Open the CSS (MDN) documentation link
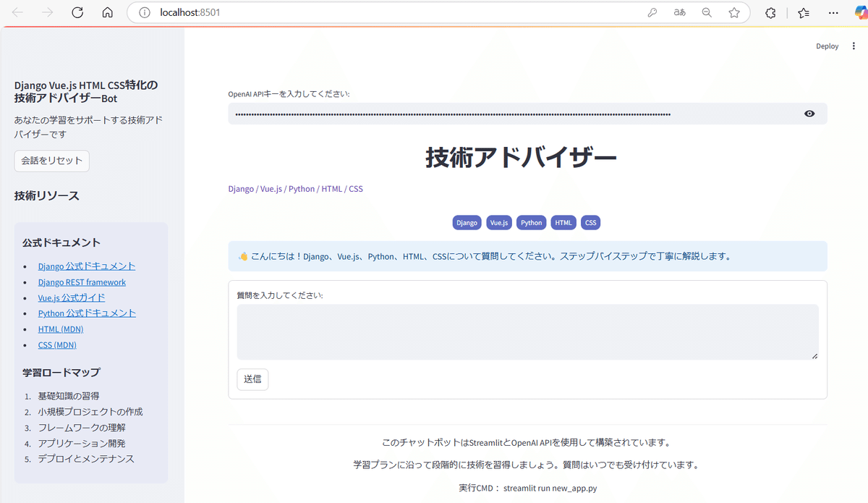This screenshot has width=868, height=503. pos(57,345)
